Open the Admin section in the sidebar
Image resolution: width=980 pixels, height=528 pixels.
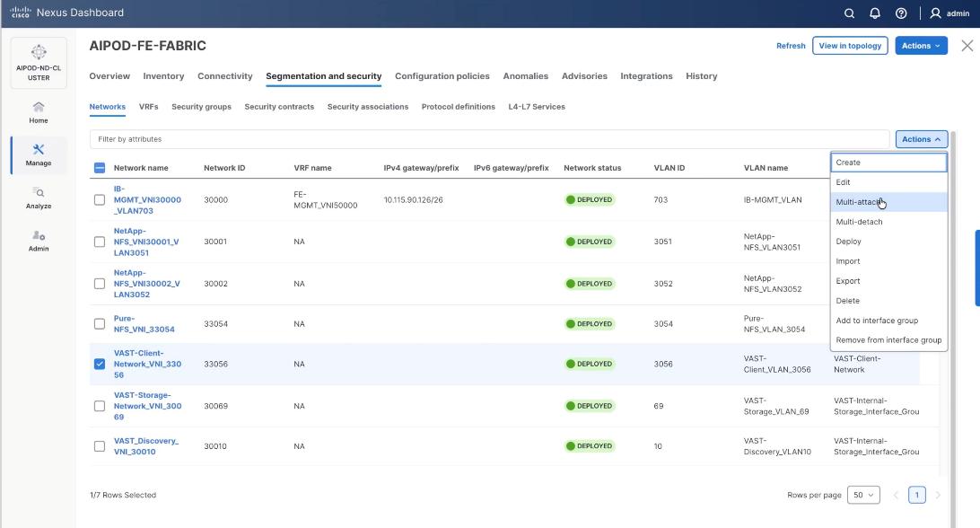38,239
